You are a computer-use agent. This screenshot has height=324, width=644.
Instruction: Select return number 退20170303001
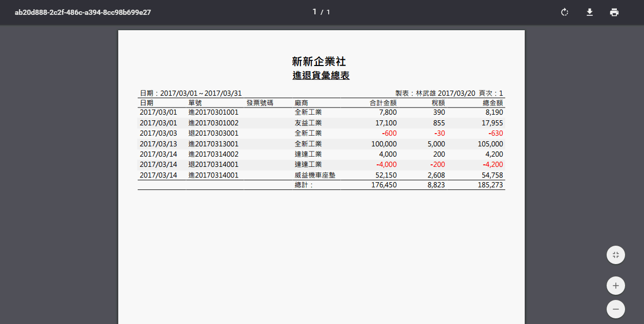(x=213, y=133)
